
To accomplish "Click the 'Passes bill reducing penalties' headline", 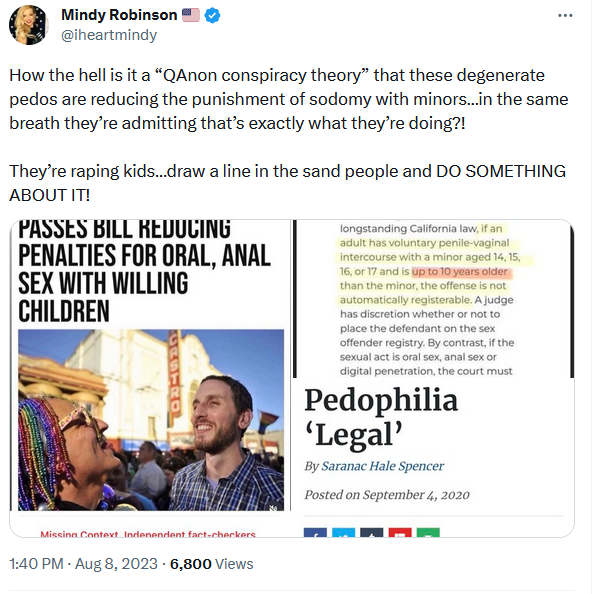I will [x=144, y=271].
